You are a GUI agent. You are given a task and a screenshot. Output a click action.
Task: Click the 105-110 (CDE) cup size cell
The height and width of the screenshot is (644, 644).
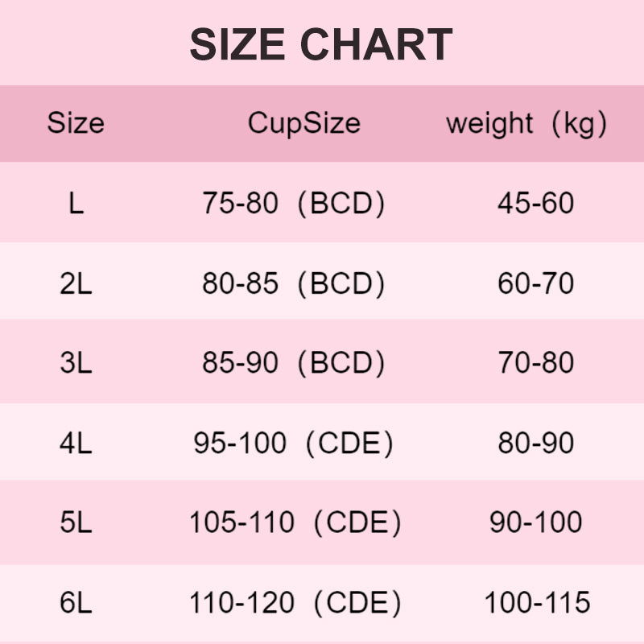coord(295,522)
